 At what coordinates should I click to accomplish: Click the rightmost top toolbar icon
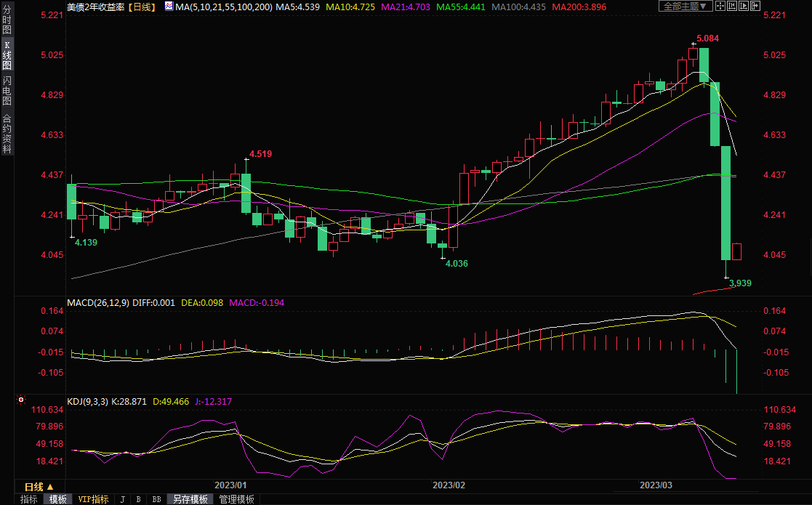click(757, 7)
